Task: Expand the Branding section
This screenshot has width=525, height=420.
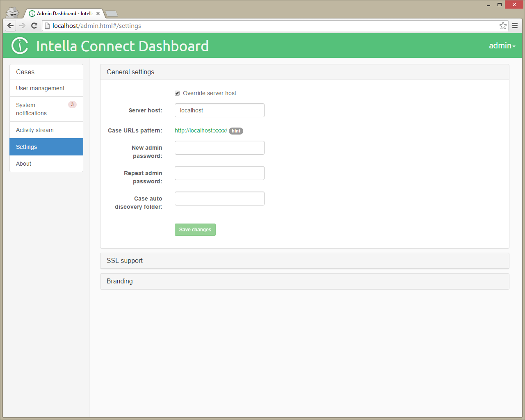Action: 119,281
